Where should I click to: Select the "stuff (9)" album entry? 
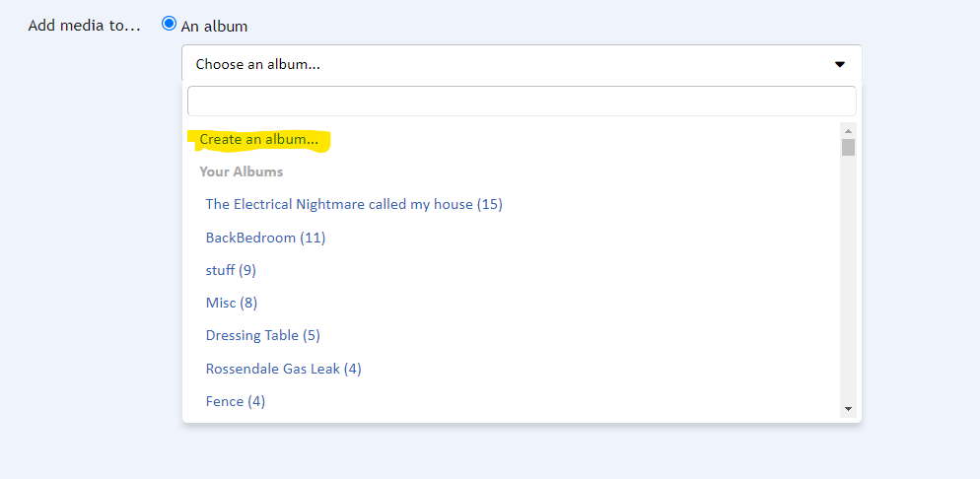(231, 270)
